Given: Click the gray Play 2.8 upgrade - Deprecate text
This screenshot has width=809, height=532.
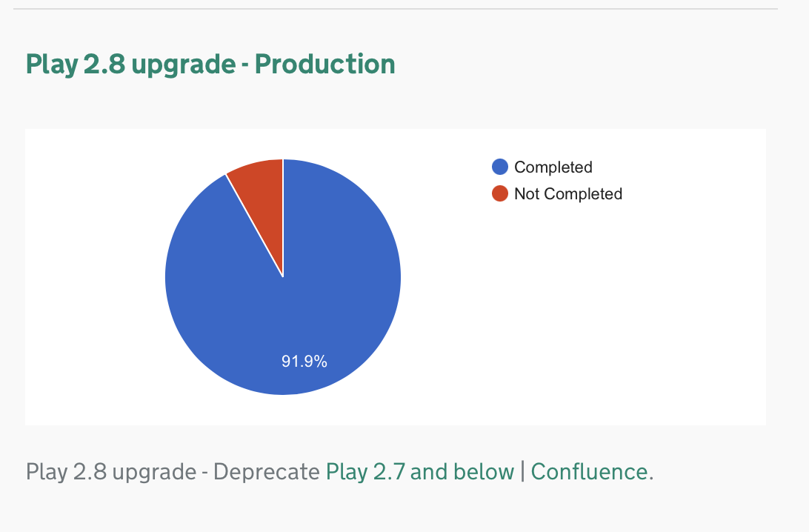Looking at the screenshot, I should 173,472.
